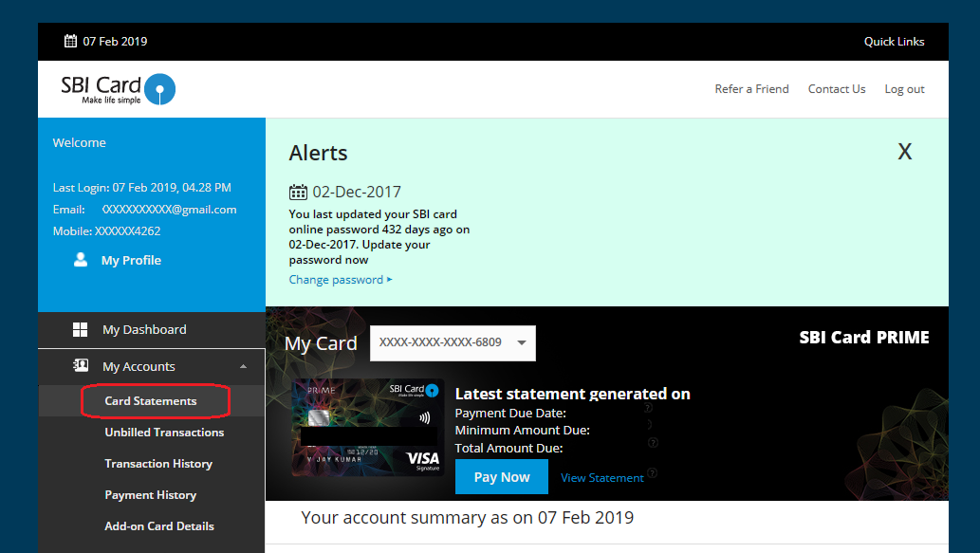Click the My Accounts card icon
980x553 pixels.
tap(81, 365)
